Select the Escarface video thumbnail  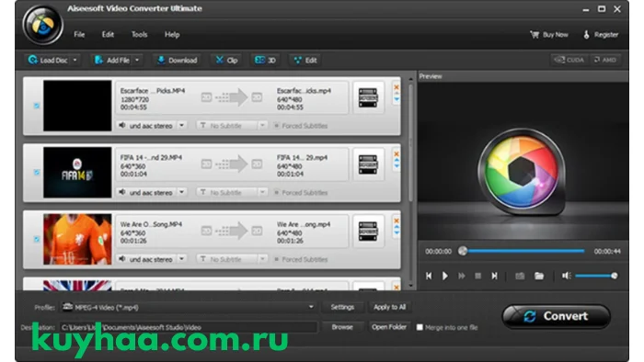[x=77, y=106]
